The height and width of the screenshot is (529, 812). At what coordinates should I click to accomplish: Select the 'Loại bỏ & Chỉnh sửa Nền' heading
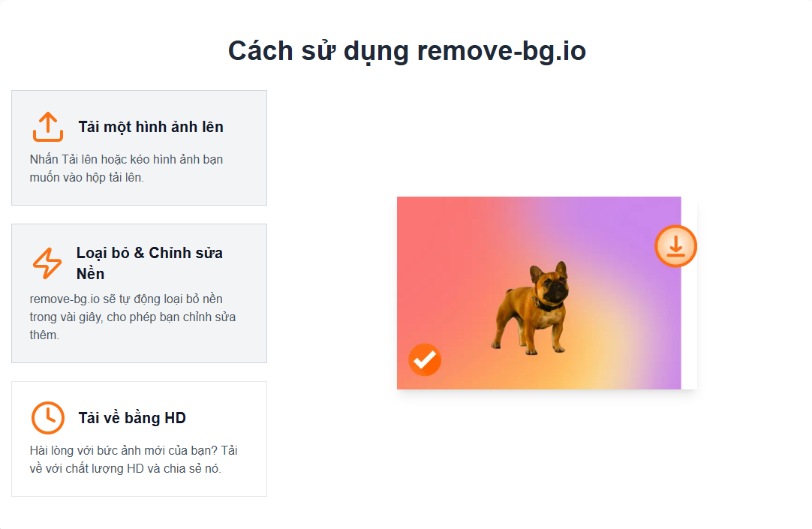149,263
